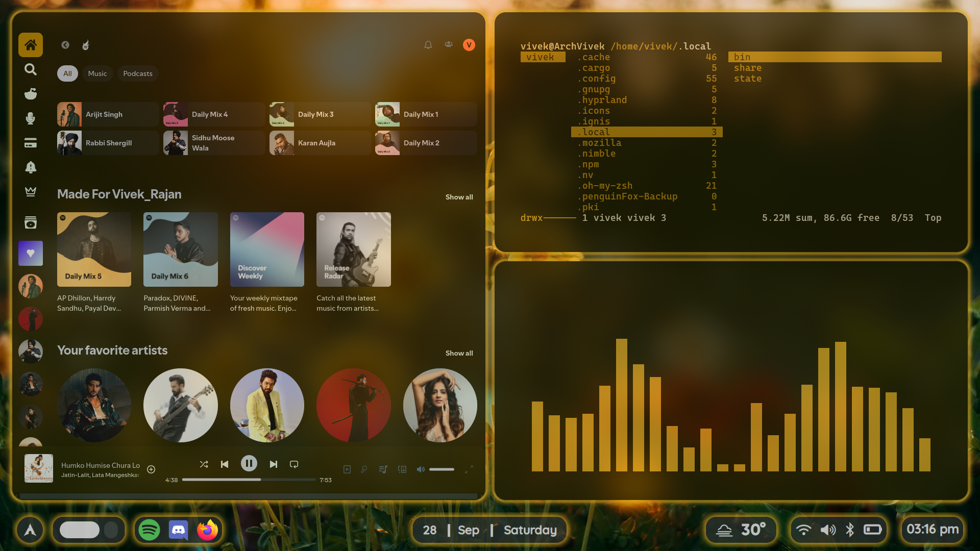Pause the current song
Image resolution: width=980 pixels, height=551 pixels.
(249, 464)
